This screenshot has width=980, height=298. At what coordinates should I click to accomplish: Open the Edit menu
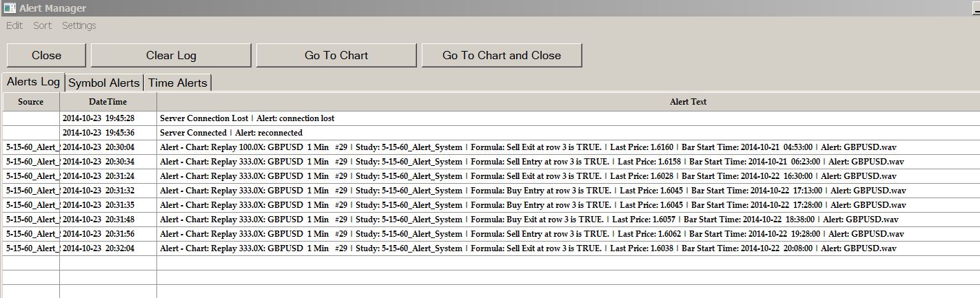click(x=14, y=25)
